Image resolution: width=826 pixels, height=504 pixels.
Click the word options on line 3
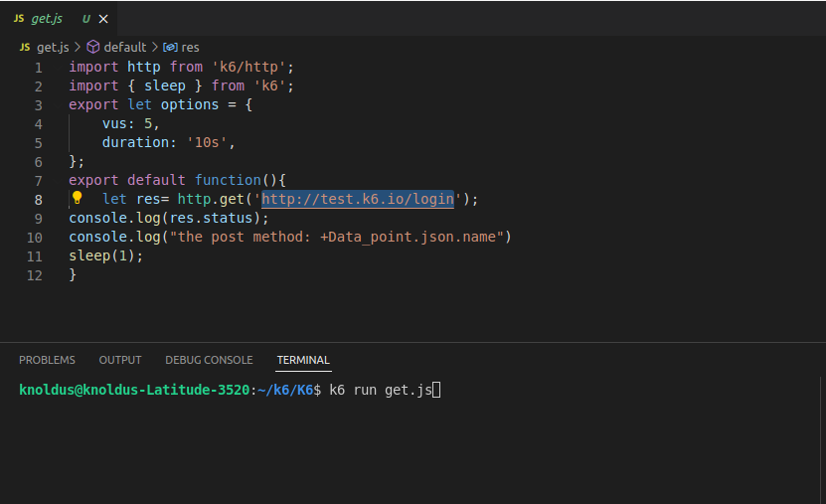coord(190,104)
